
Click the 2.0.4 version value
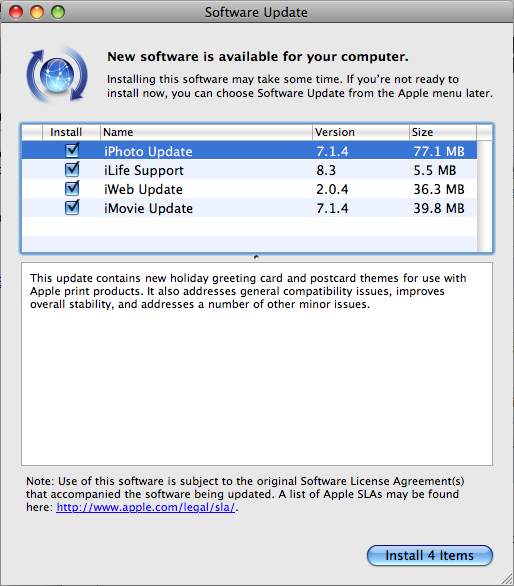[x=332, y=189]
